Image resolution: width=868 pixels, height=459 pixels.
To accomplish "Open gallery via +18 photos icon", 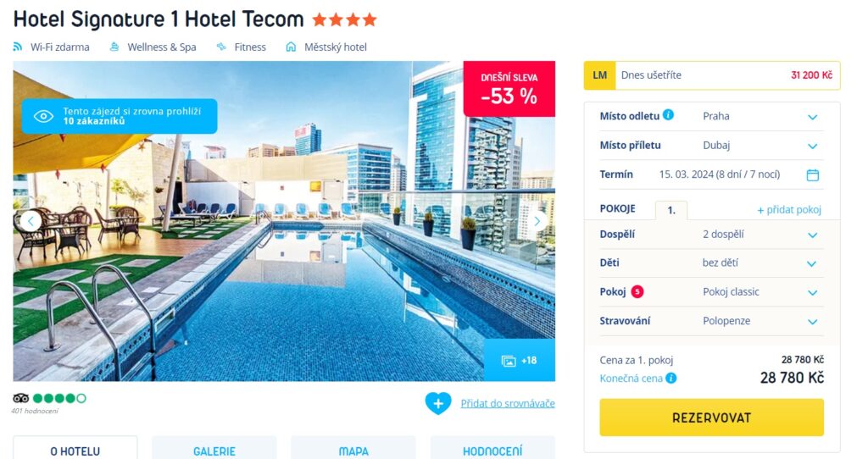I will pos(520,361).
